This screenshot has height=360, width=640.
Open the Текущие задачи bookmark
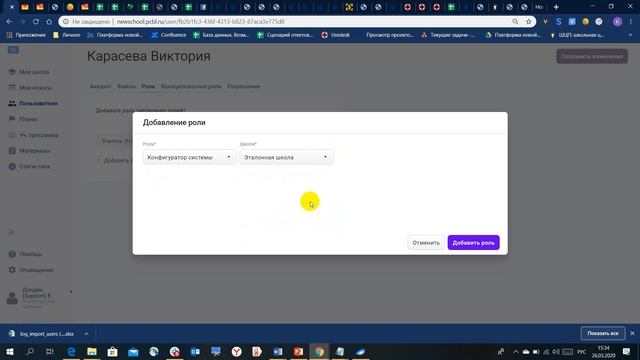coord(448,35)
